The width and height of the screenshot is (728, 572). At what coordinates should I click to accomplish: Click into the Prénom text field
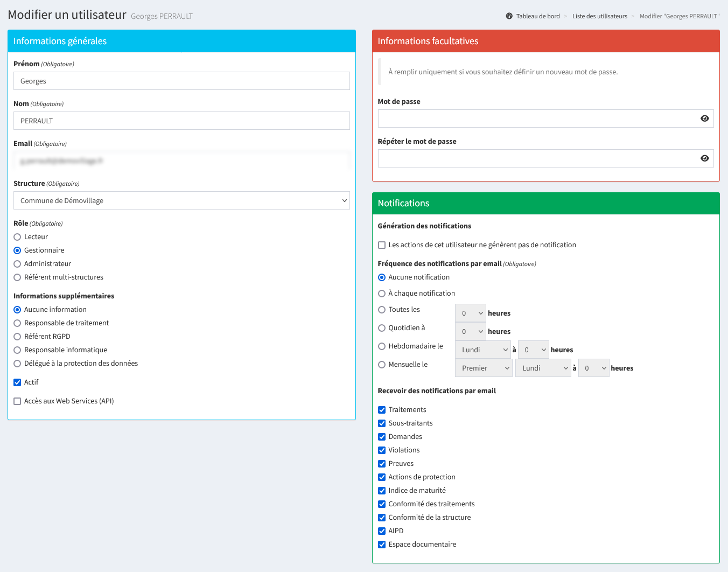click(181, 81)
